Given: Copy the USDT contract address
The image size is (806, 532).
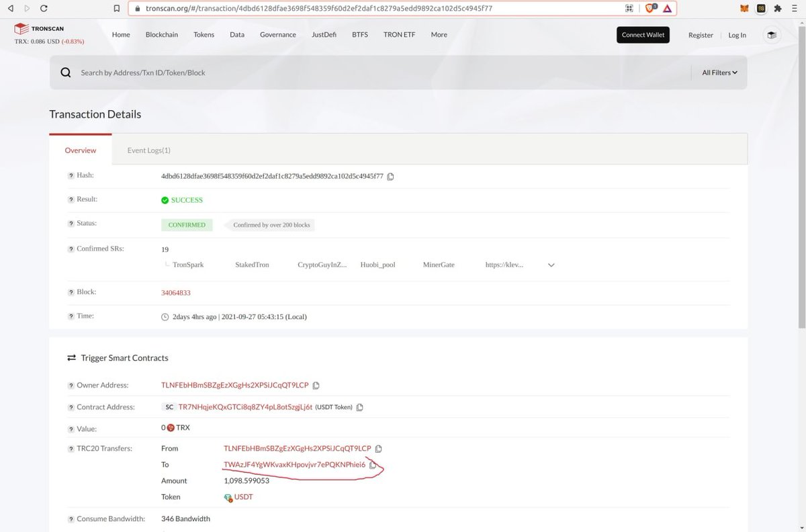Looking at the screenshot, I should (359, 407).
